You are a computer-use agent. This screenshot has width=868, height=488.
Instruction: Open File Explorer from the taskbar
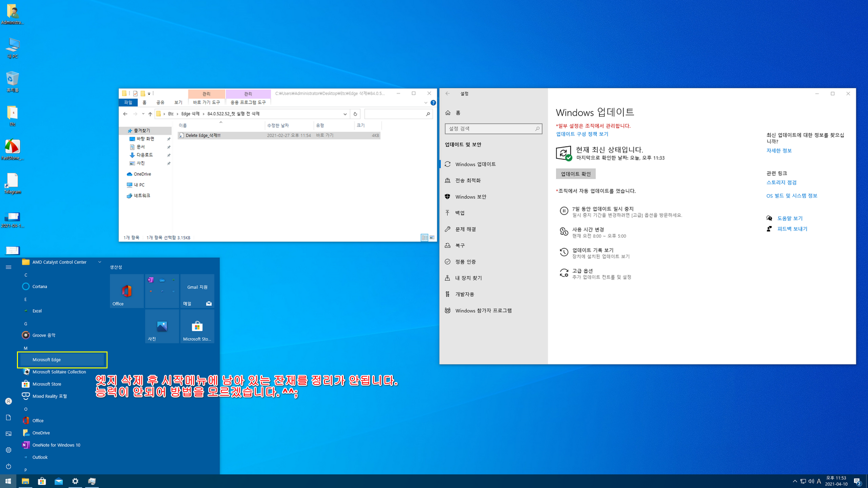(25, 481)
